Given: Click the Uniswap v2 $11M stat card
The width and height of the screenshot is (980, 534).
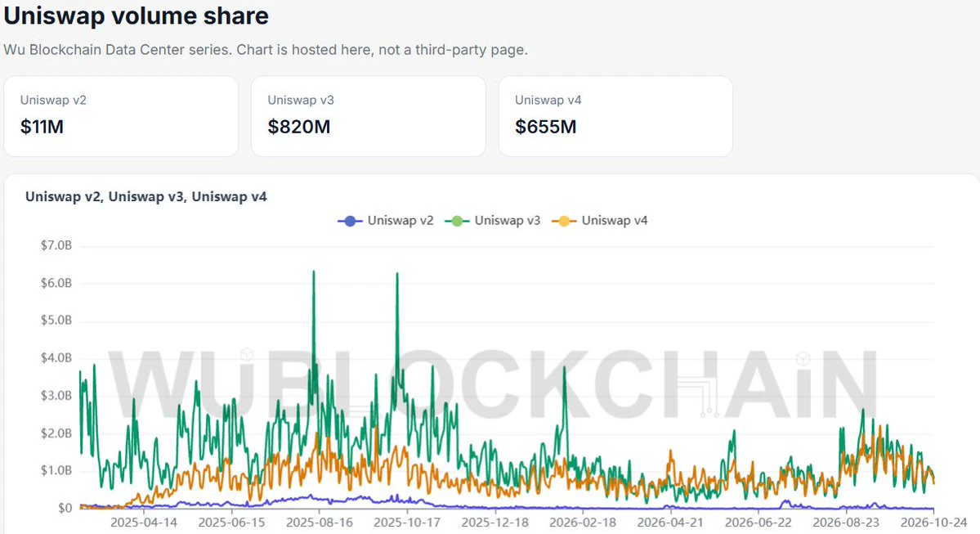Looking at the screenshot, I should click(x=121, y=116).
